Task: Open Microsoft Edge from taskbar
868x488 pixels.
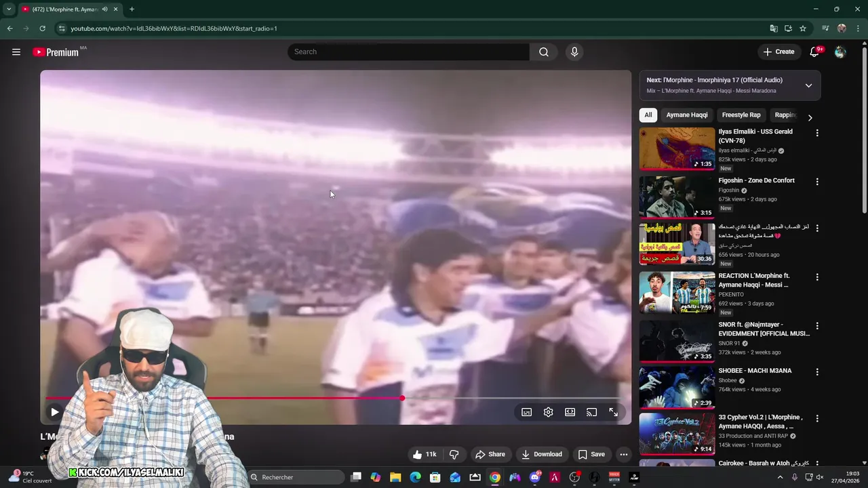Action: click(x=415, y=477)
